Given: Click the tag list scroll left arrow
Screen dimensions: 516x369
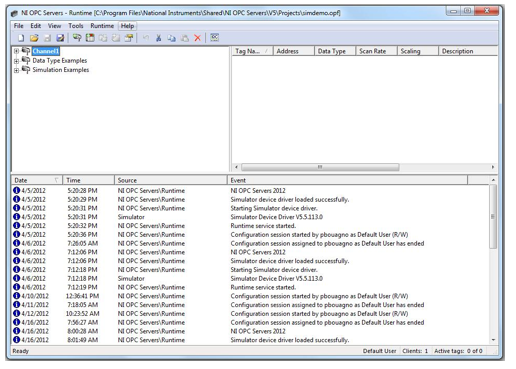Looking at the screenshot, I should 236,167.
